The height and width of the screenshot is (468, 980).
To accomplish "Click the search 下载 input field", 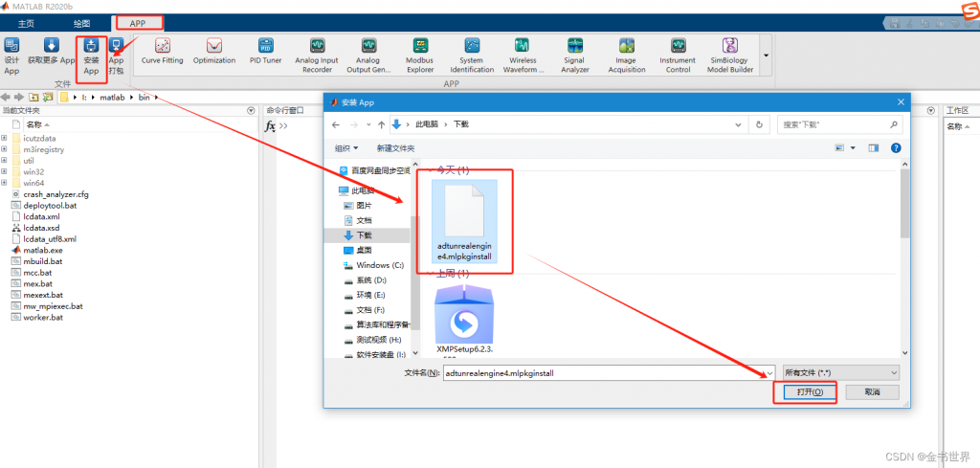I will click(x=840, y=124).
